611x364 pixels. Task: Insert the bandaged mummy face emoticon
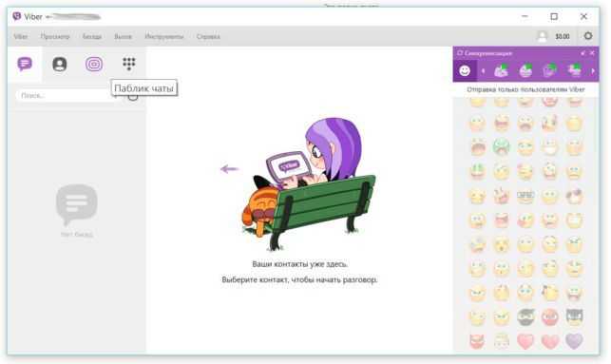501,341
